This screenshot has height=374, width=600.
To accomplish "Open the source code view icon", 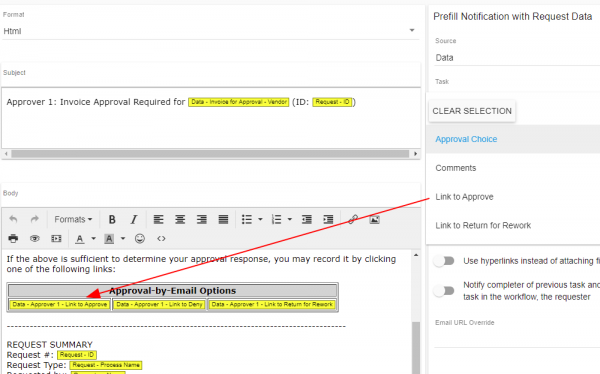I will [x=161, y=238].
